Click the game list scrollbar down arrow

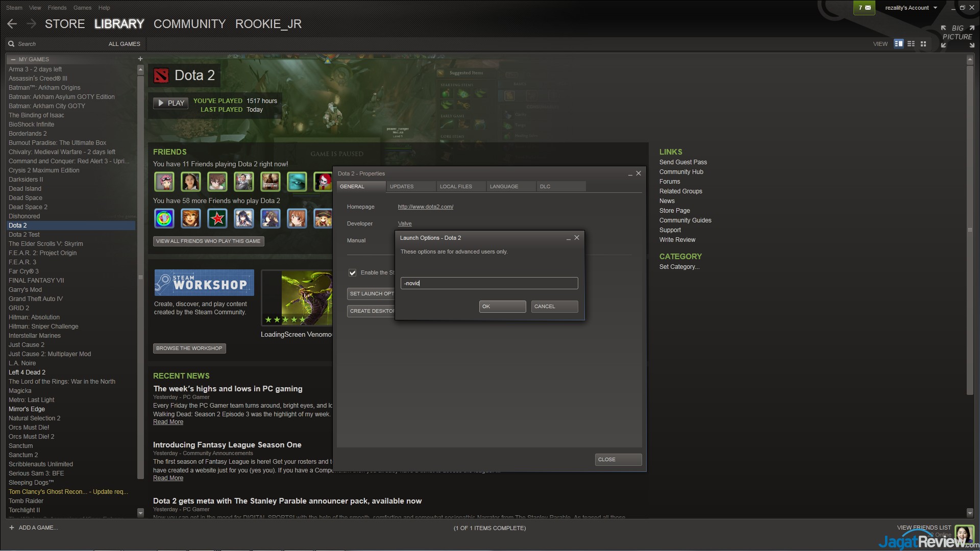pos(140,512)
